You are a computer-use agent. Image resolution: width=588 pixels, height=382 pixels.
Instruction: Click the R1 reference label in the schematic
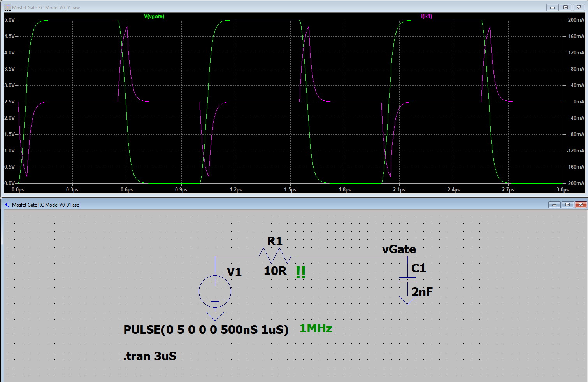[x=275, y=241]
